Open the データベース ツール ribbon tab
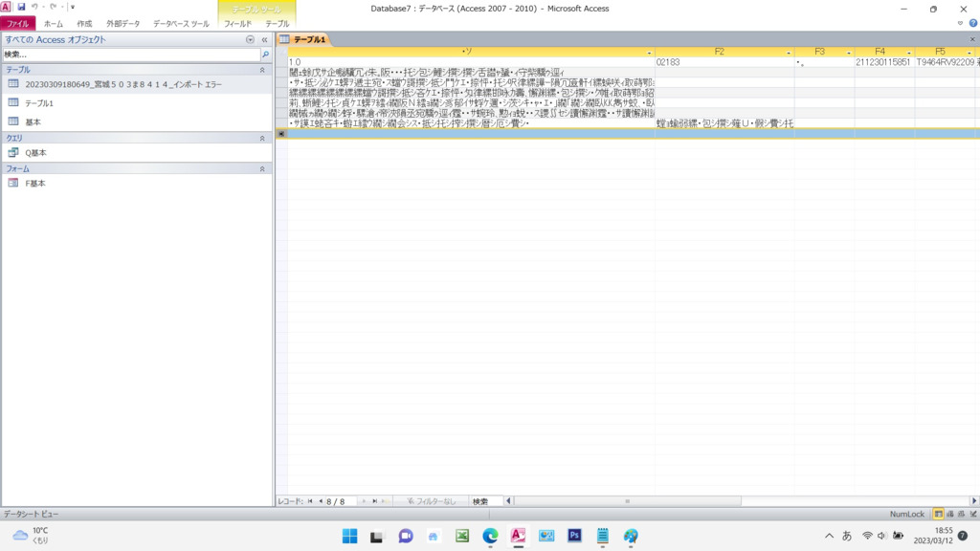The height and width of the screenshot is (551, 980). coord(181,24)
